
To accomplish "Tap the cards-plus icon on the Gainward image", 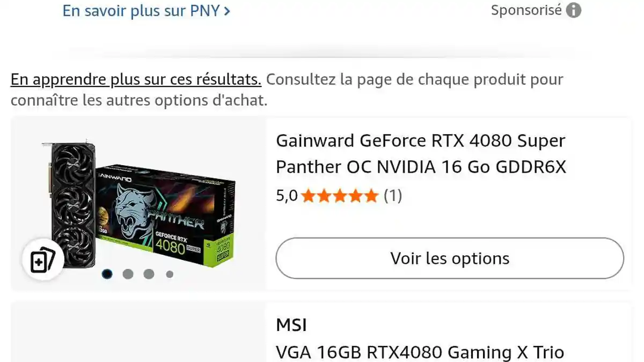I will tap(43, 260).
